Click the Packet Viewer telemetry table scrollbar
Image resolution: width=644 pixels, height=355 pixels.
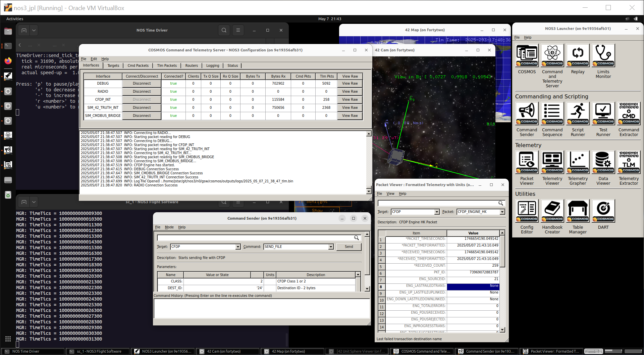(502, 281)
